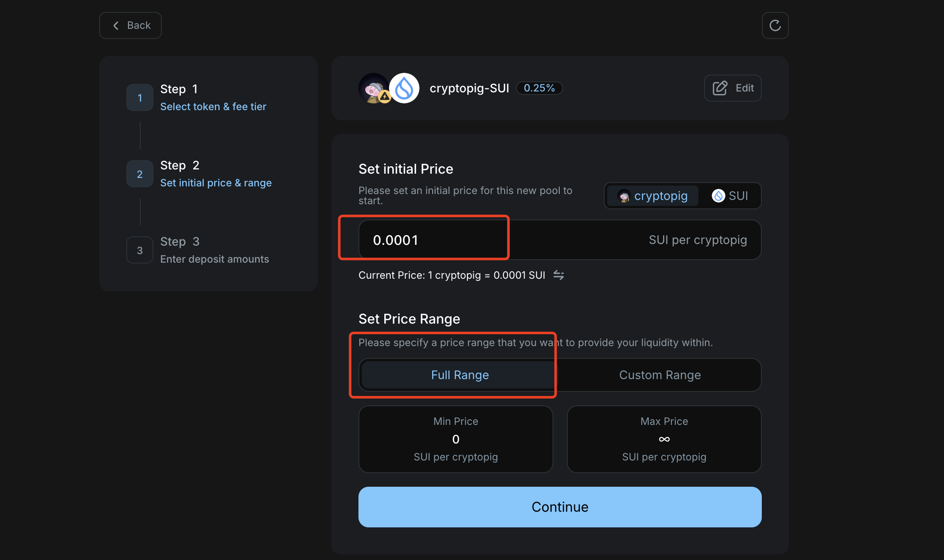Image resolution: width=944 pixels, height=560 pixels.
Task: Choose Custom Range option
Action: 660,375
